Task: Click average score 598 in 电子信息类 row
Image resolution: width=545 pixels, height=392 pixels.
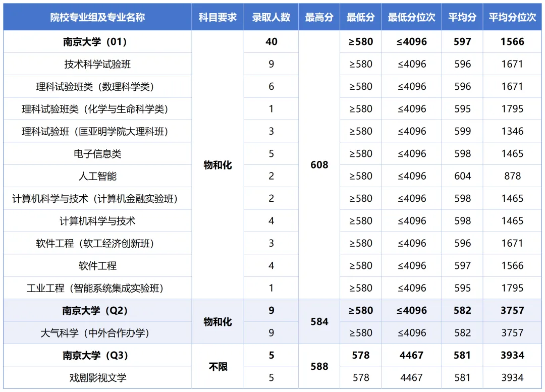Action: 462,153
